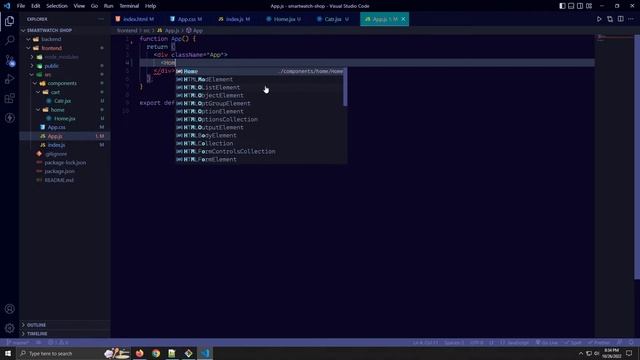Image resolution: width=640 pixels, height=360 pixels.
Task: Expand the OUTLINE section
Action: (65, 325)
